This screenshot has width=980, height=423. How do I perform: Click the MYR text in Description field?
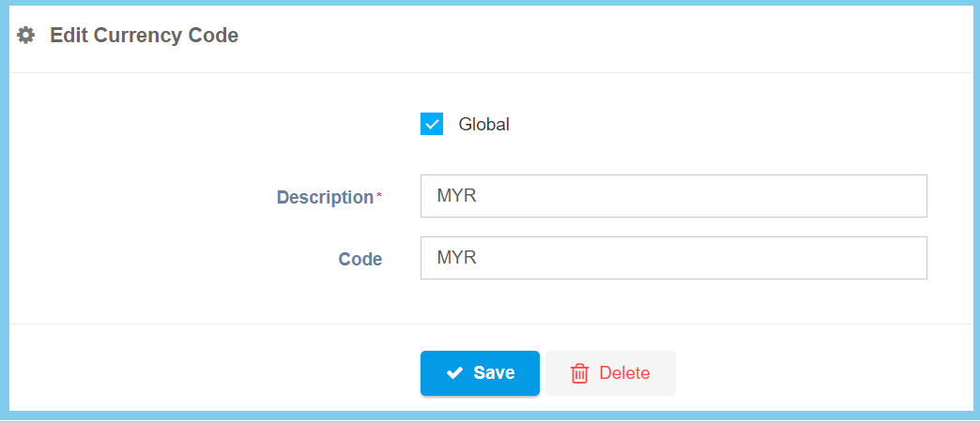pos(458,196)
